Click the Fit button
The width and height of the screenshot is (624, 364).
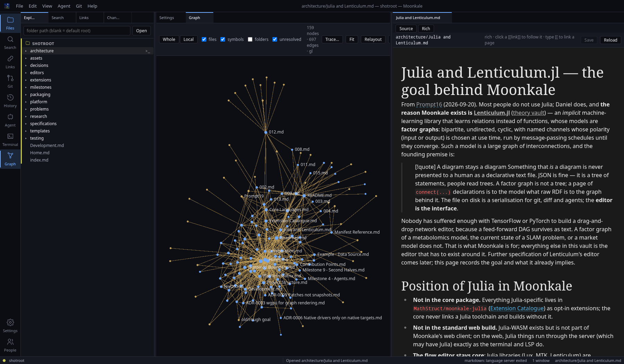(x=352, y=40)
